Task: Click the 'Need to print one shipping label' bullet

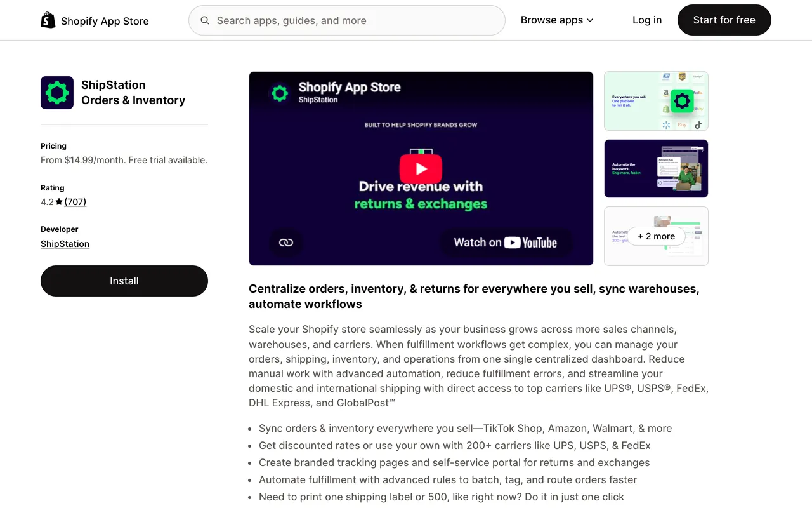Action: point(442,497)
